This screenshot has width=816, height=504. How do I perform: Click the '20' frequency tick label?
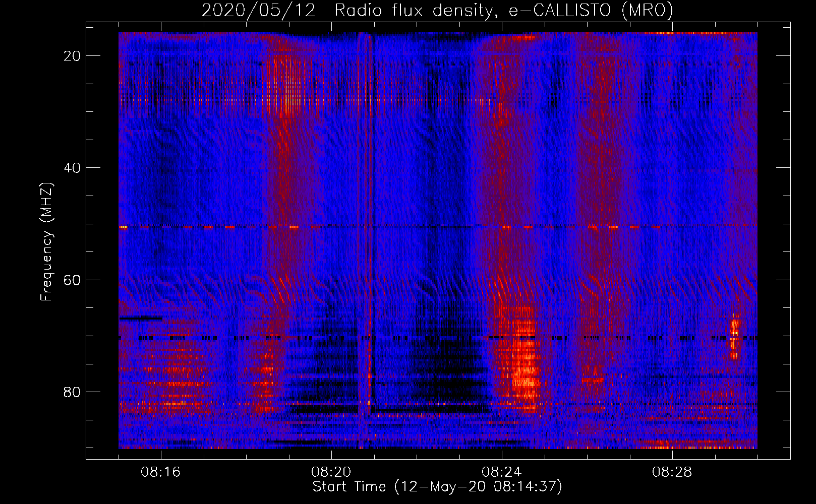72,56
